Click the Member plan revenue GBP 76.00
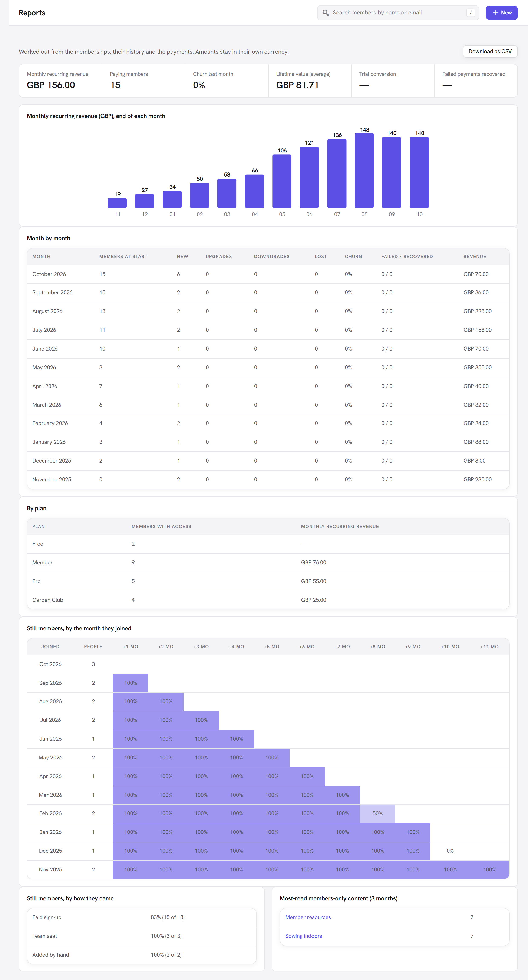 (313, 562)
